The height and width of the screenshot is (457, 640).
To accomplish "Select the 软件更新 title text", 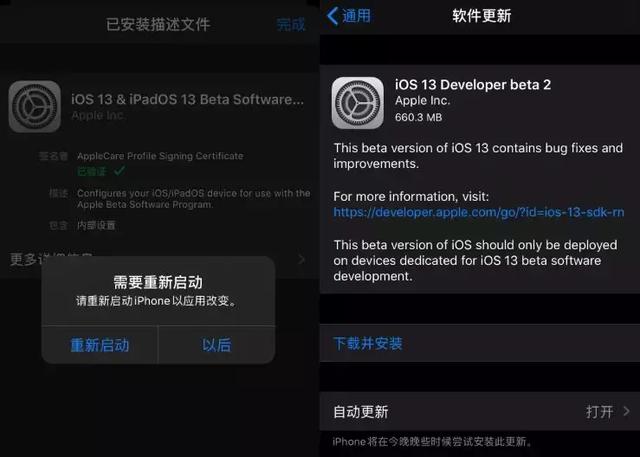I will coord(481,16).
